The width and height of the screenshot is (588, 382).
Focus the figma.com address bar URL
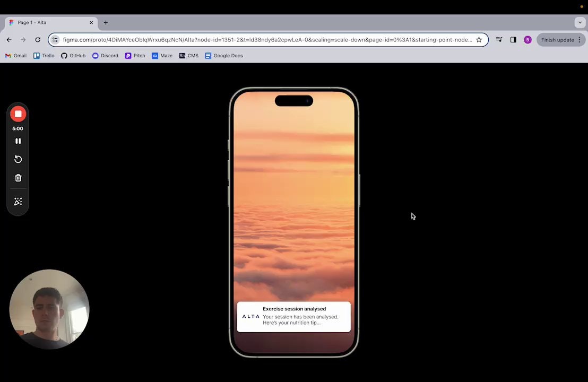coord(267,40)
